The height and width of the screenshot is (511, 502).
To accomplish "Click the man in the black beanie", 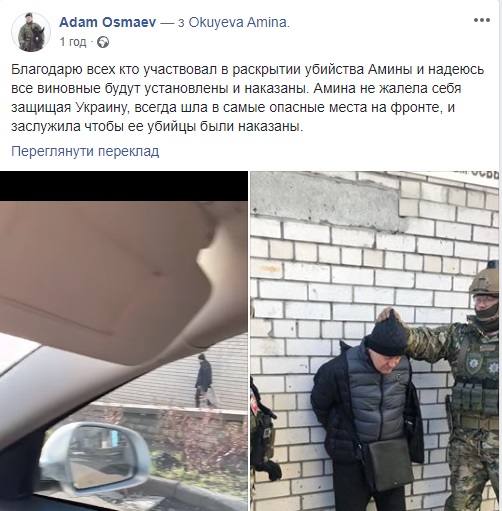I will pyautogui.click(x=367, y=413).
